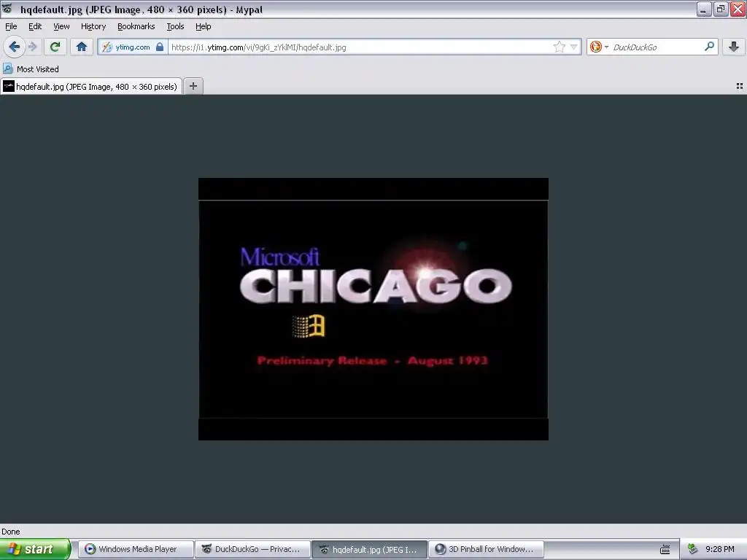Screen dimensions: 747x560
Task: Switch to DuckDuckGo taskbar window
Action: tap(253, 549)
